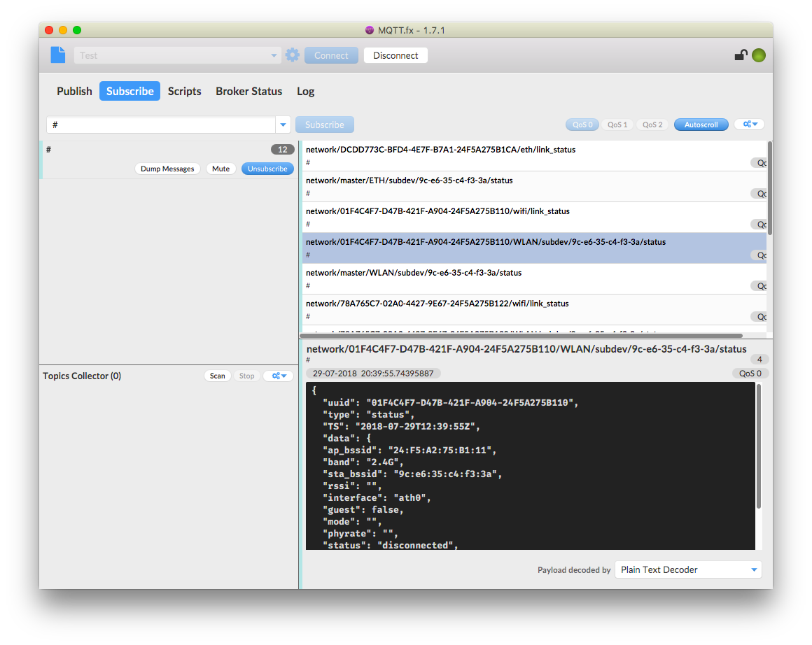Click the "ap_bssid" payload line
Viewport: 812px width, 645px height.
point(409,450)
